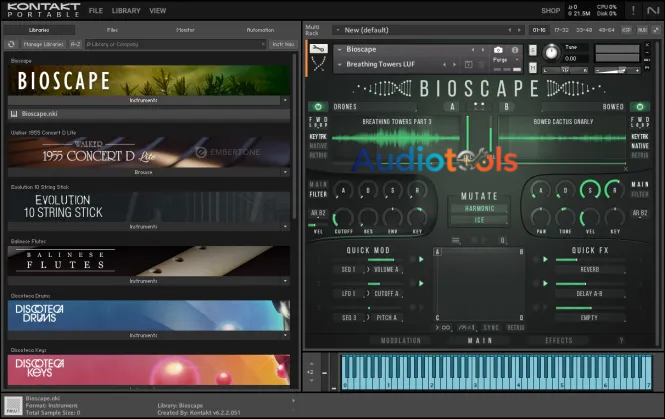Switch to the Files browser tab
This screenshot has height=419, width=665.
coord(112,30)
